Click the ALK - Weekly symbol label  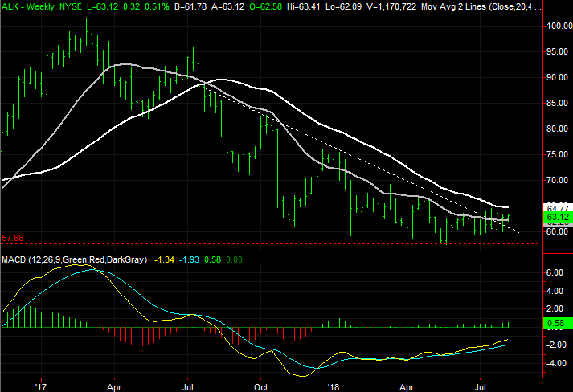click(28, 6)
